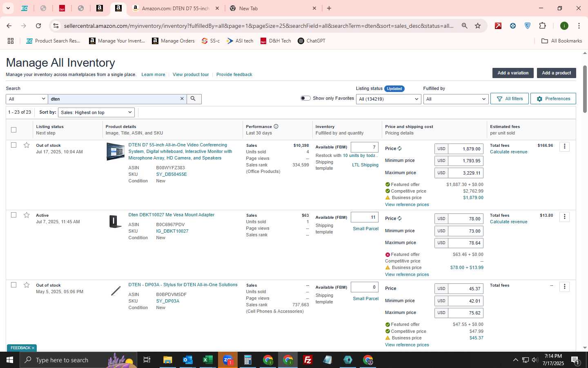Clear the dten search term with the X

click(x=182, y=99)
